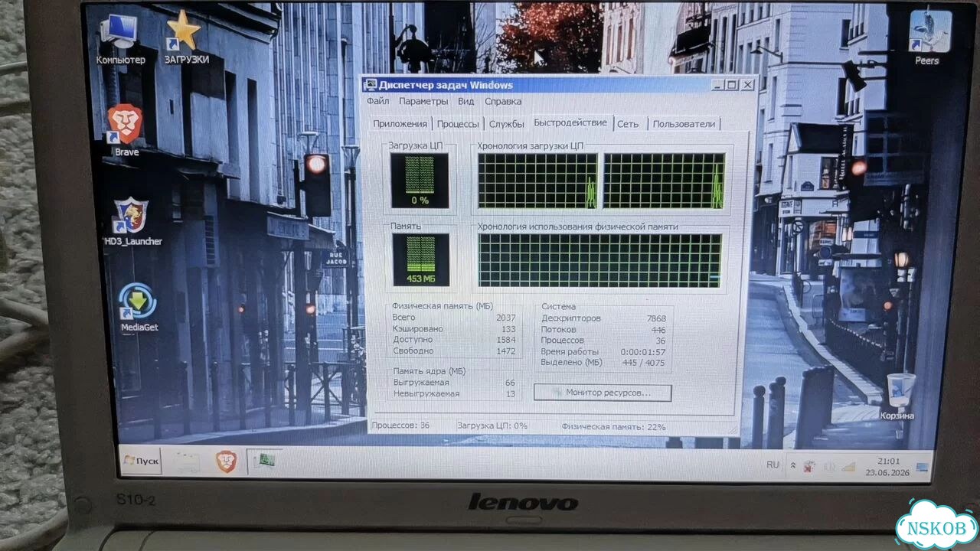This screenshot has height=551, width=980.
Task: Click the second CPU history graph
Action: pyautogui.click(x=664, y=181)
